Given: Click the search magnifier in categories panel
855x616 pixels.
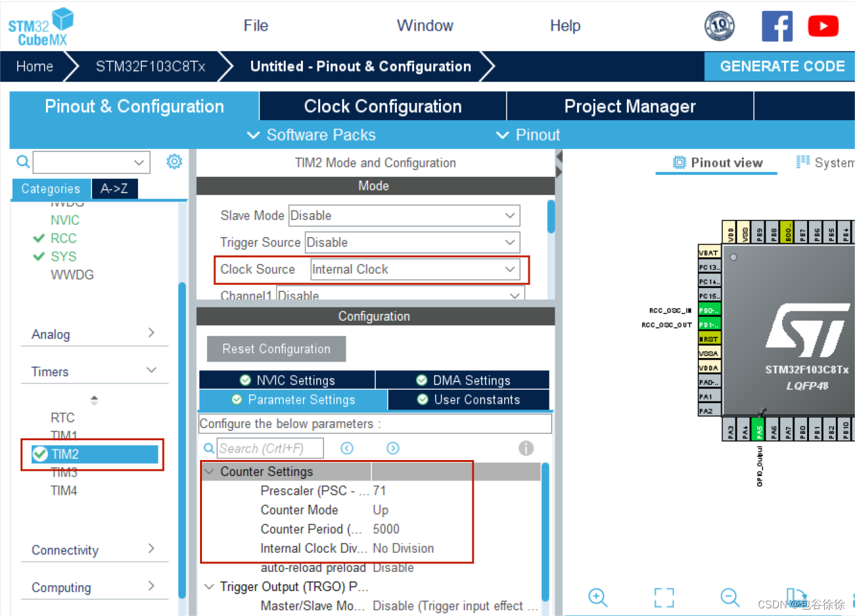Looking at the screenshot, I should point(23,162).
